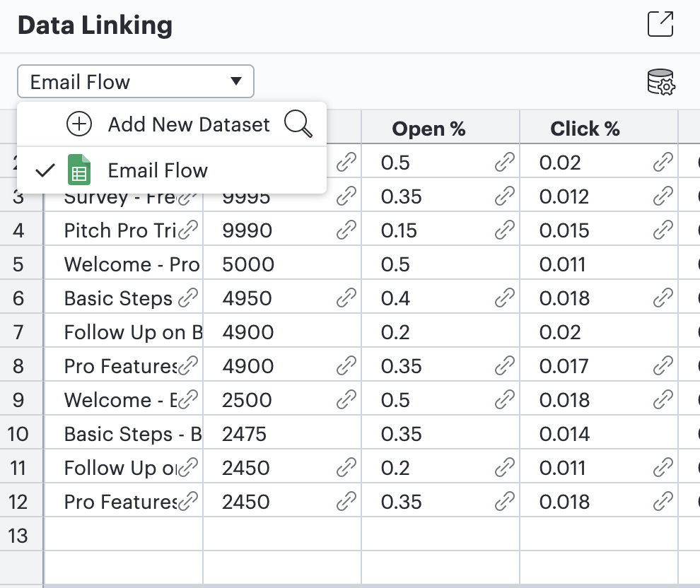Click link icon beside 0.017 in row 8
The width and height of the screenshot is (700, 588).
pyautogui.click(x=663, y=366)
